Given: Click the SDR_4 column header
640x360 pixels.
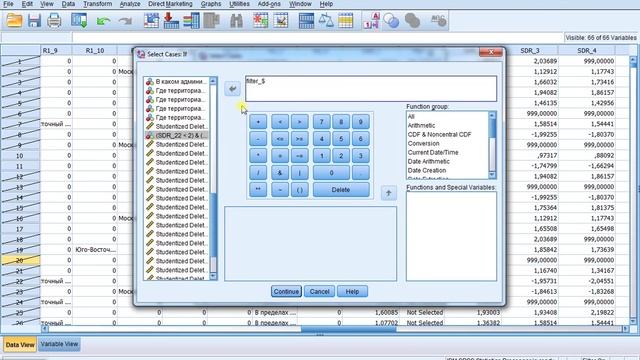Looking at the screenshot, I should [x=587, y=51].
